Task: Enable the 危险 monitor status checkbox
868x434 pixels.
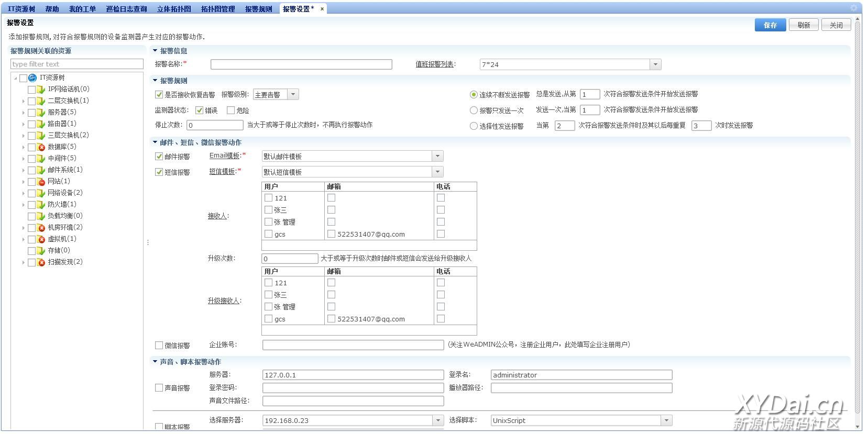Action: [230, 110]
